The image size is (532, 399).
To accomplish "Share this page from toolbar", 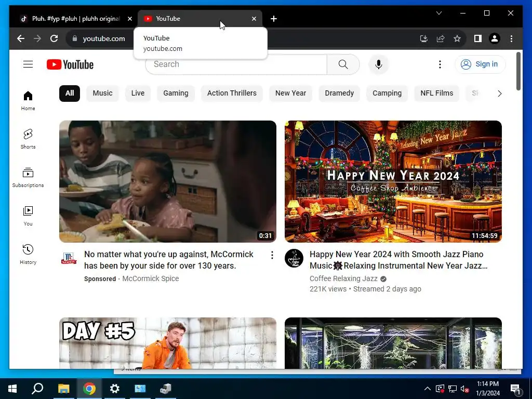I will tap(441, 38).
